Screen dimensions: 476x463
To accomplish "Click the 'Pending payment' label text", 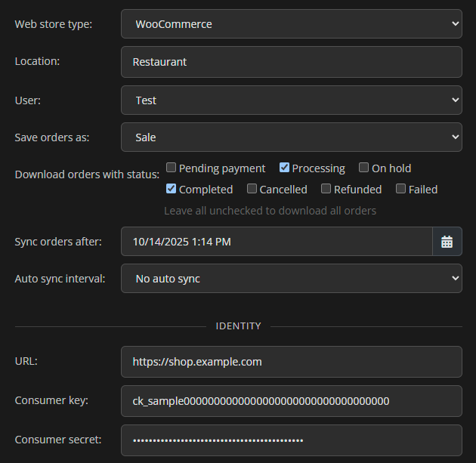I will click(222, 168).
